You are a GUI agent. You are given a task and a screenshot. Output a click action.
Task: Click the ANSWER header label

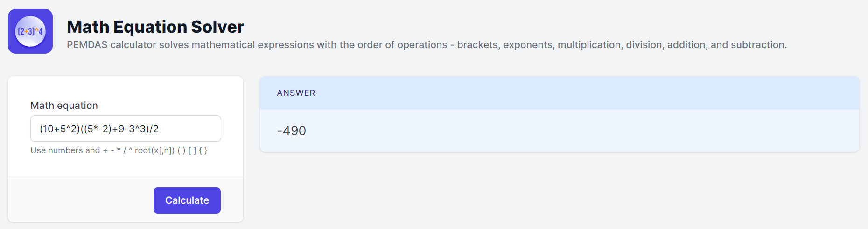[x=296, y=93]
